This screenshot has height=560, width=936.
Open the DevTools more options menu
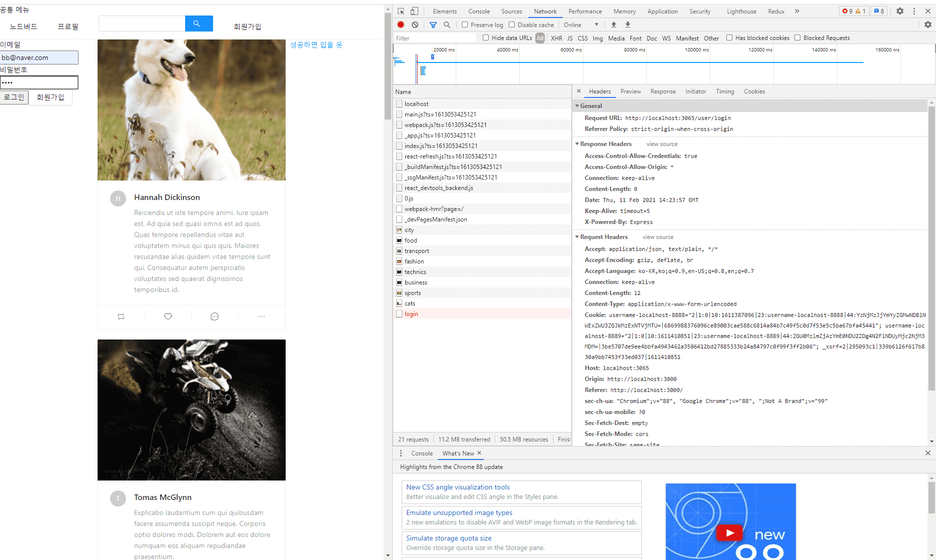tap(914, 11)
